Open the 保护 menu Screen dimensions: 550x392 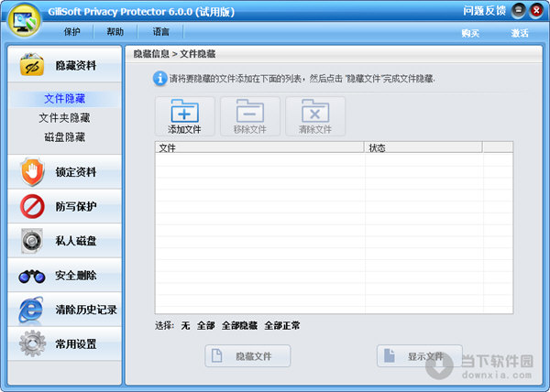71,32
